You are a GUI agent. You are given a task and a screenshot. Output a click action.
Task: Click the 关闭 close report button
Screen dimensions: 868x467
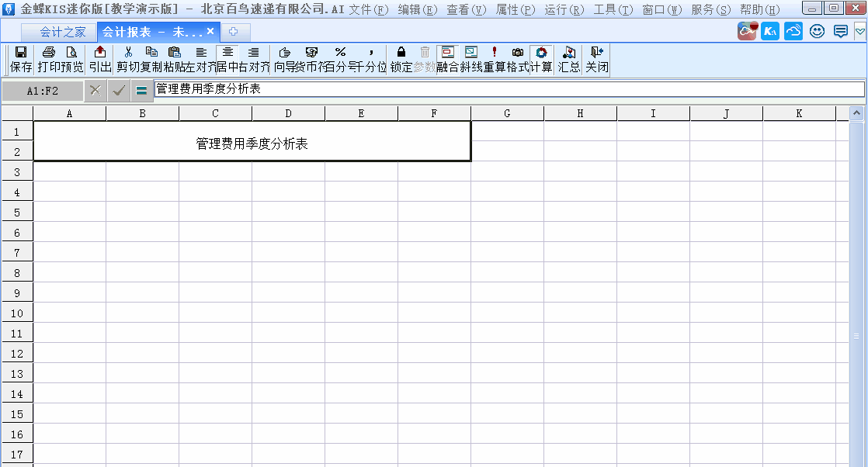pyautogui.click(x=596, y=54)
